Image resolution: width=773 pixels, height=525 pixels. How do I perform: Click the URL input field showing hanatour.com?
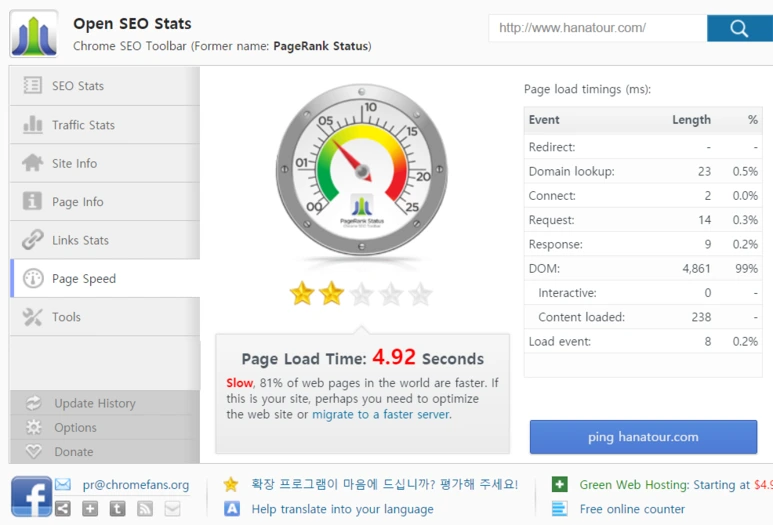(597, 28)
